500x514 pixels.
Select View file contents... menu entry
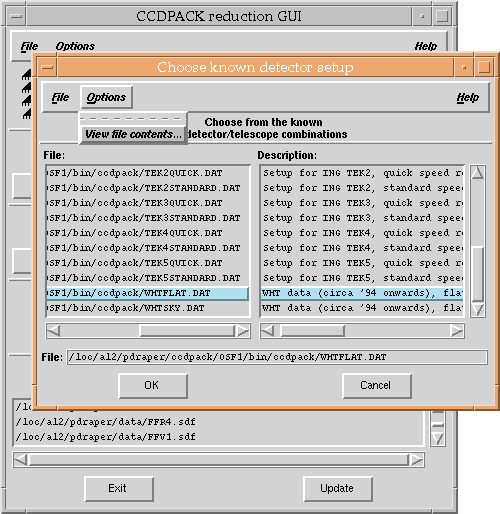point(133,134)
